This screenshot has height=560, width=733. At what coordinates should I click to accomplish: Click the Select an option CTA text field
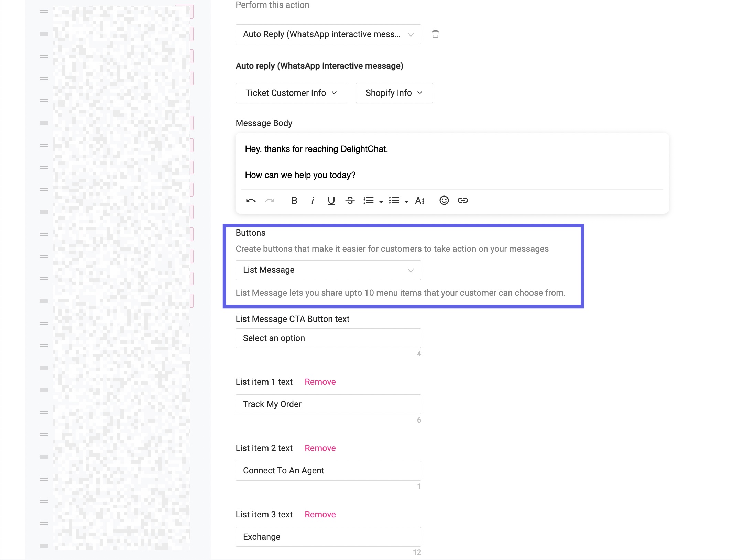(328, 338)
